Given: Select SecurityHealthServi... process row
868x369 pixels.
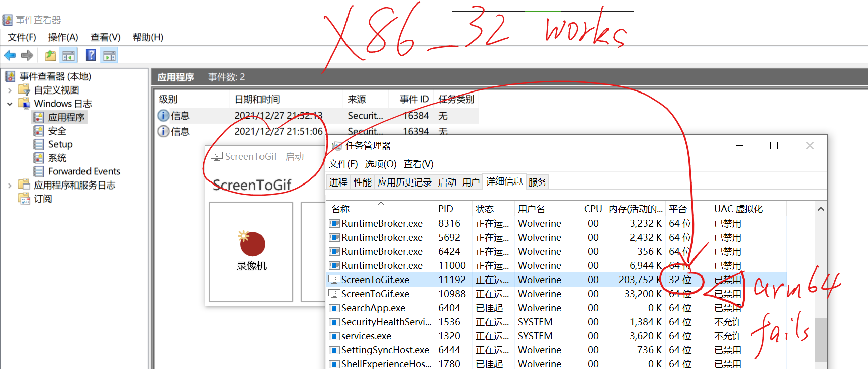Looking at the screenshot, I should coord(556,322).
